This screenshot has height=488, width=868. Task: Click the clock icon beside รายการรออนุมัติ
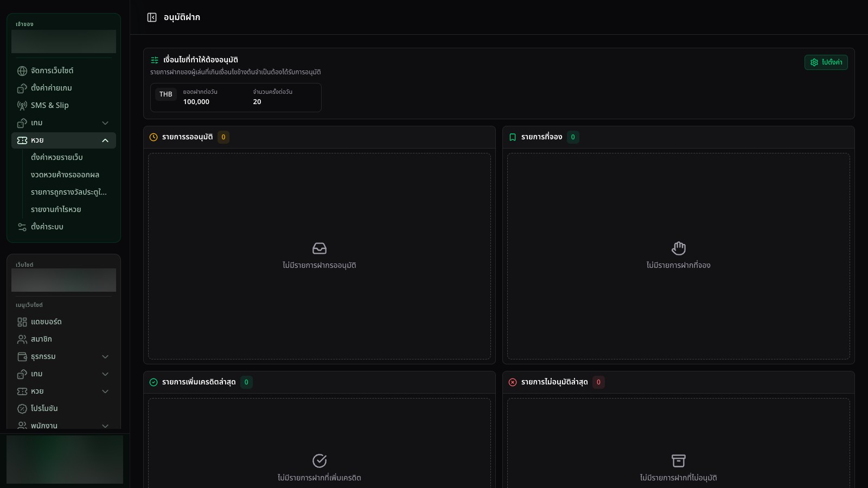[x=154, y=137]
